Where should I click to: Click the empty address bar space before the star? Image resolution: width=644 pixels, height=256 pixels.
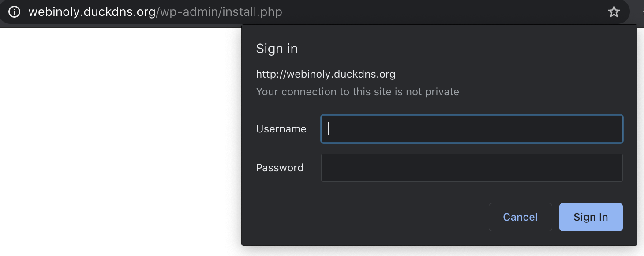441,11
